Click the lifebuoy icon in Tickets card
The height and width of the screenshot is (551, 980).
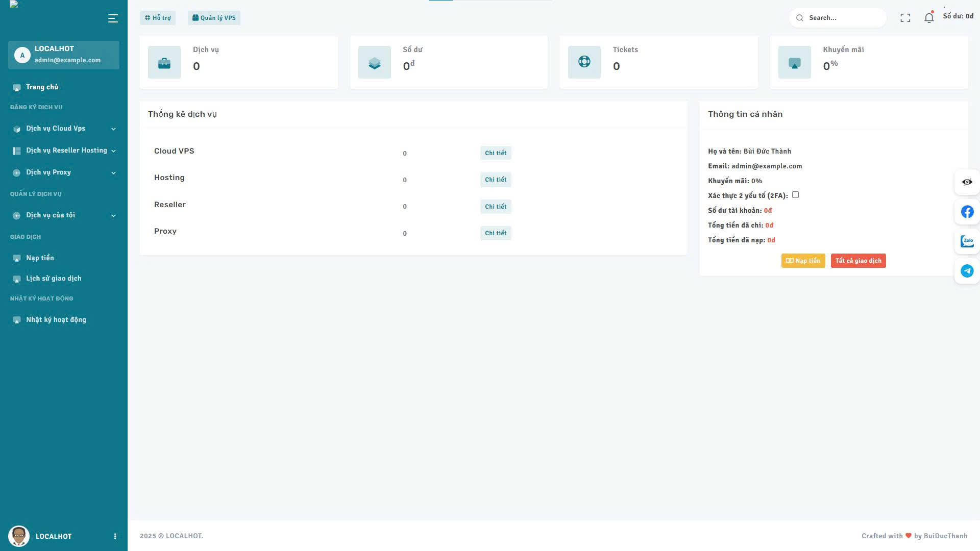coord(584,62)
